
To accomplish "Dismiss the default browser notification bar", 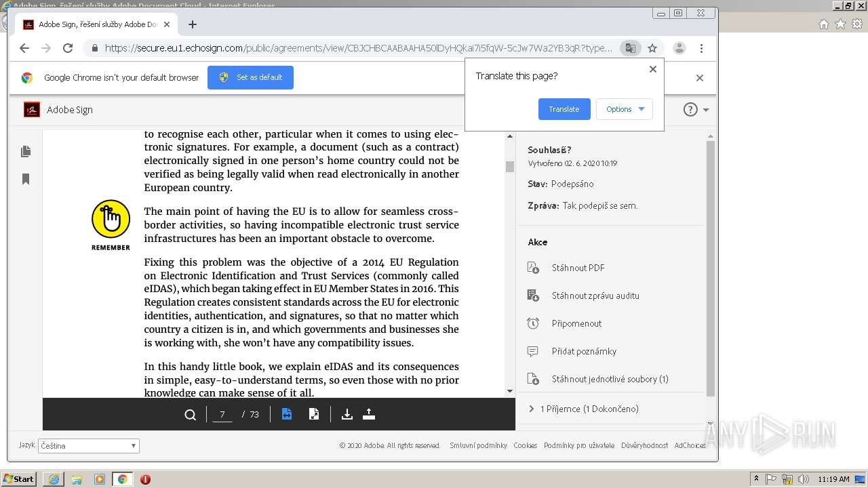I will pyautogui.click(x=700, y=78).
